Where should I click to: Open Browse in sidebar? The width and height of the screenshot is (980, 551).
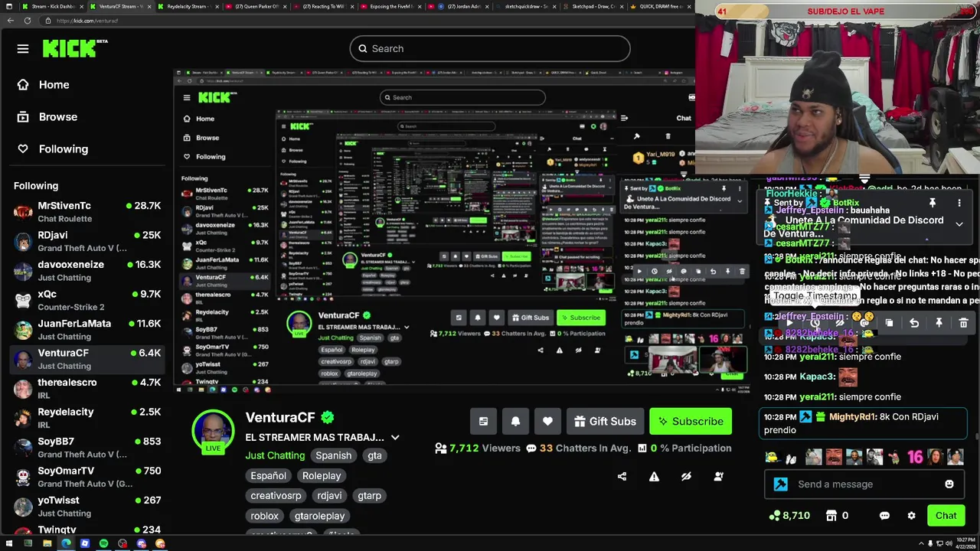click(47, 117)
